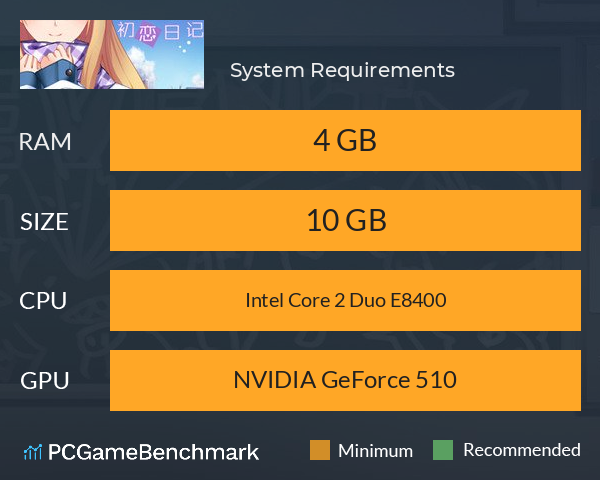Click the CPU row label
600x480 pixels.
(x=43, y=301)
